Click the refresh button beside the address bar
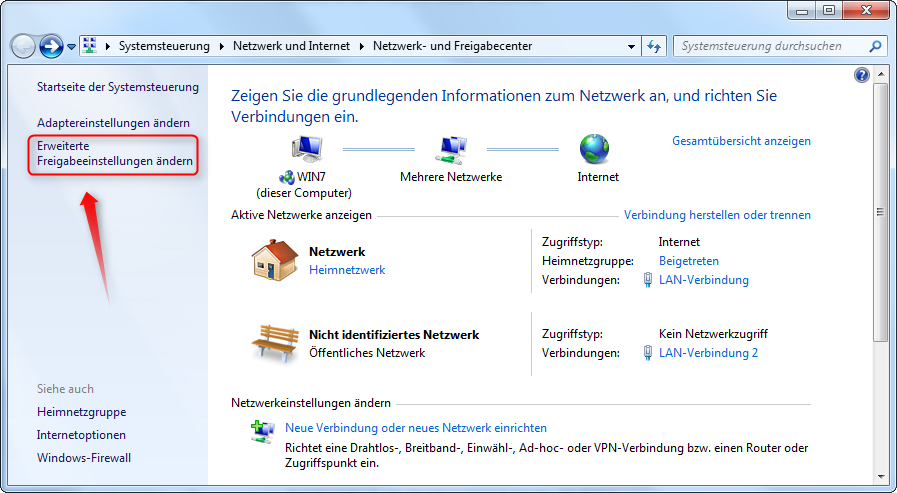This screenshot has height=493, width=897. 654,46
